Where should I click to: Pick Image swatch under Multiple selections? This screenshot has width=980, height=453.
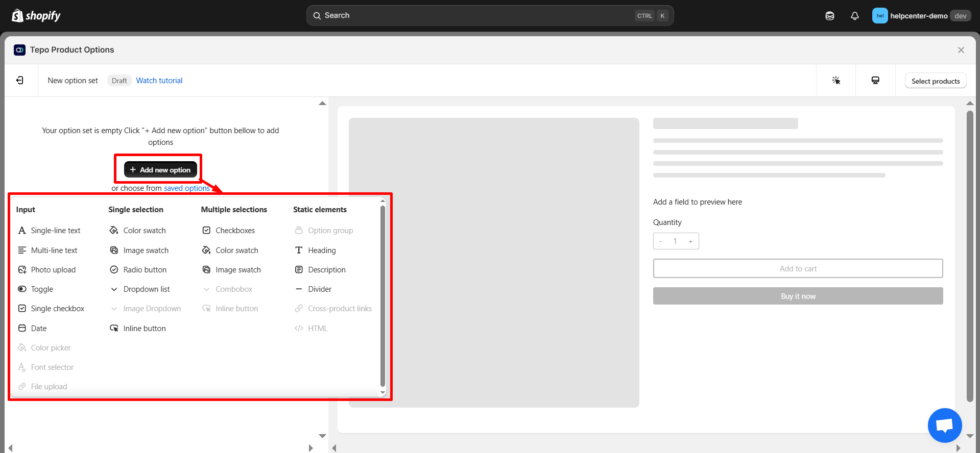pos(231,270)
